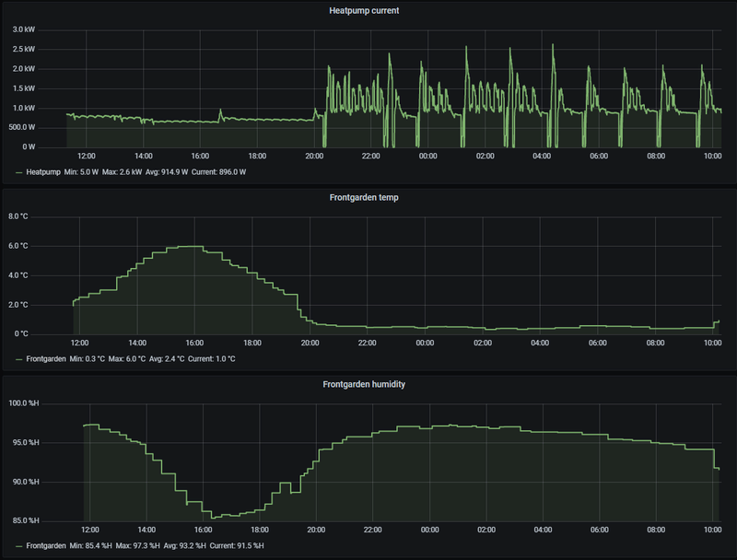737x560 pixels.
Task: Open the Heatpump current panel title
Action: 364,10
